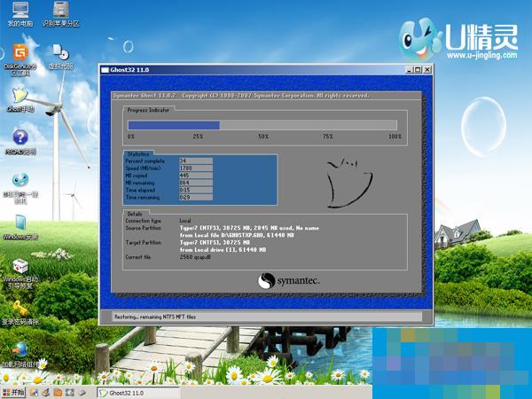Open the My Computer (我的电脑) desktop icon
532x399 pixels.
(x=20, y=14)
